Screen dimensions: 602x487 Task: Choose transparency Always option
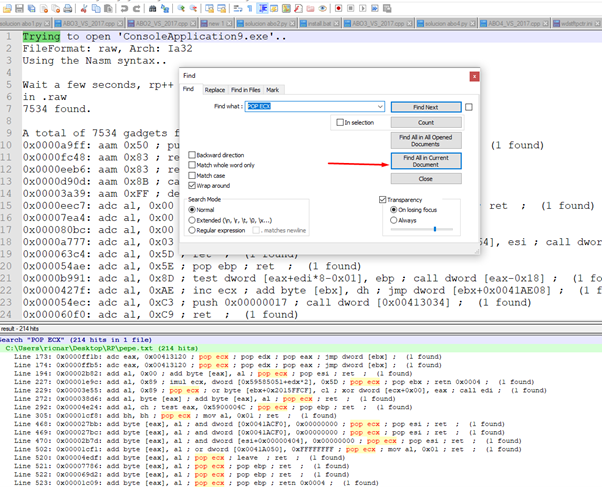coord(393,220)
